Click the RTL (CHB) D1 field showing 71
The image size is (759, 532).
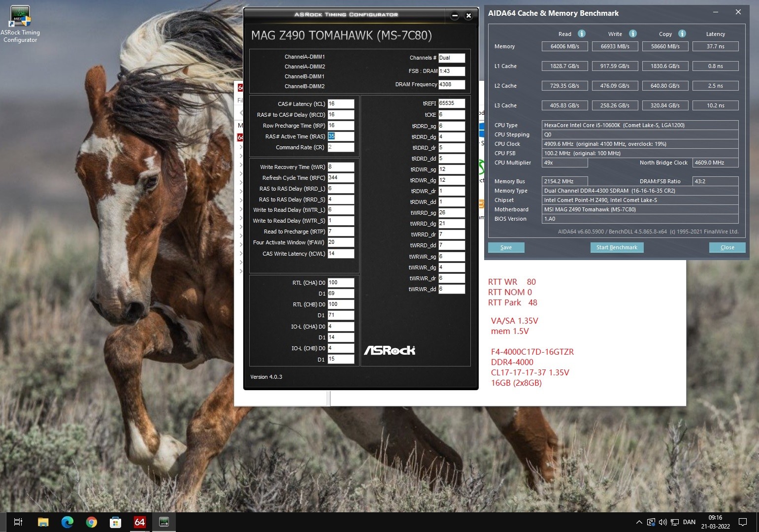(341, 315)
